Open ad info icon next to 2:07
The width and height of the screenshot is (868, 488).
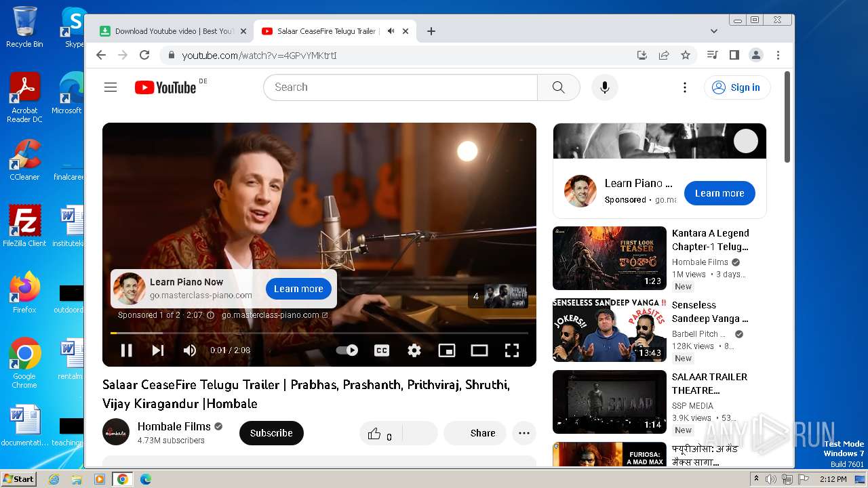(x=210, y=315)
